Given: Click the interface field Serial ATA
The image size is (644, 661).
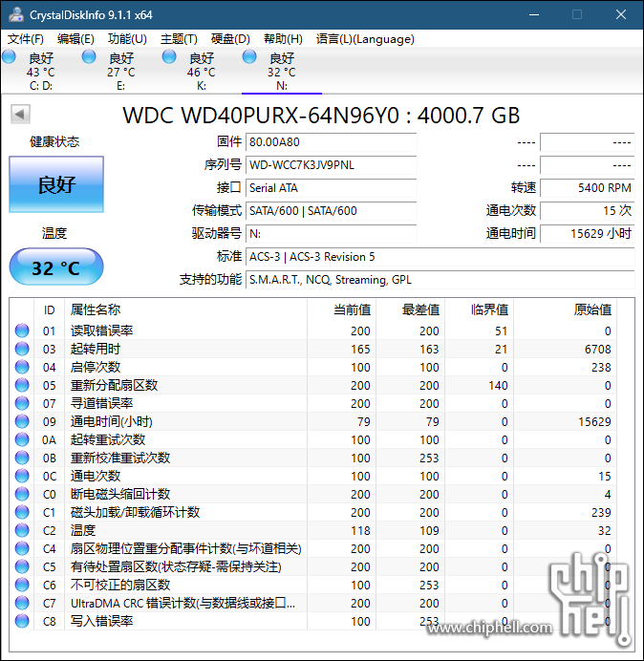Looking at the screenshot, I should (331, 187).
